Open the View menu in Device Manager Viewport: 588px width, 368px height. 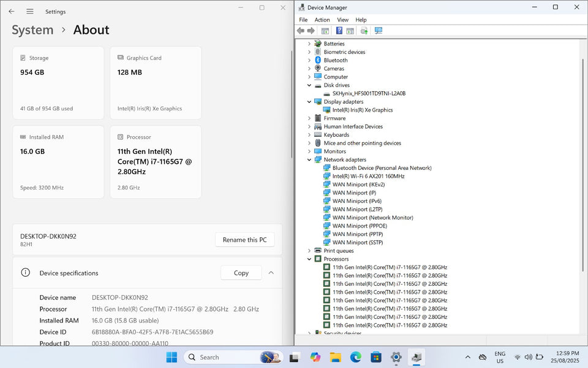[343, 20]
